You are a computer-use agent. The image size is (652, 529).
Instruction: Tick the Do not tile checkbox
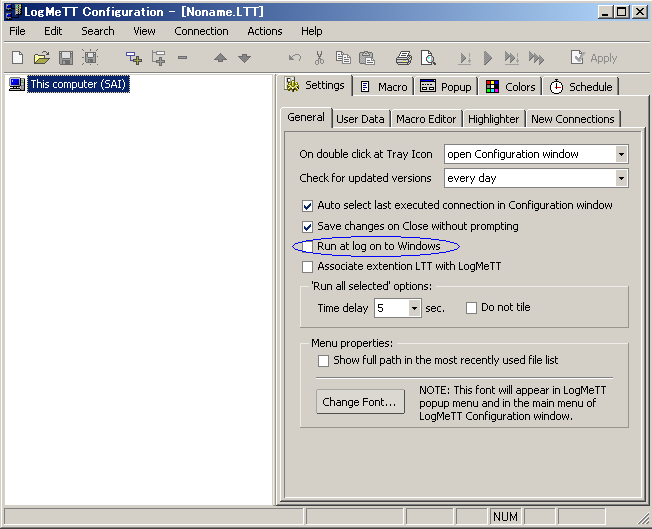472,308
